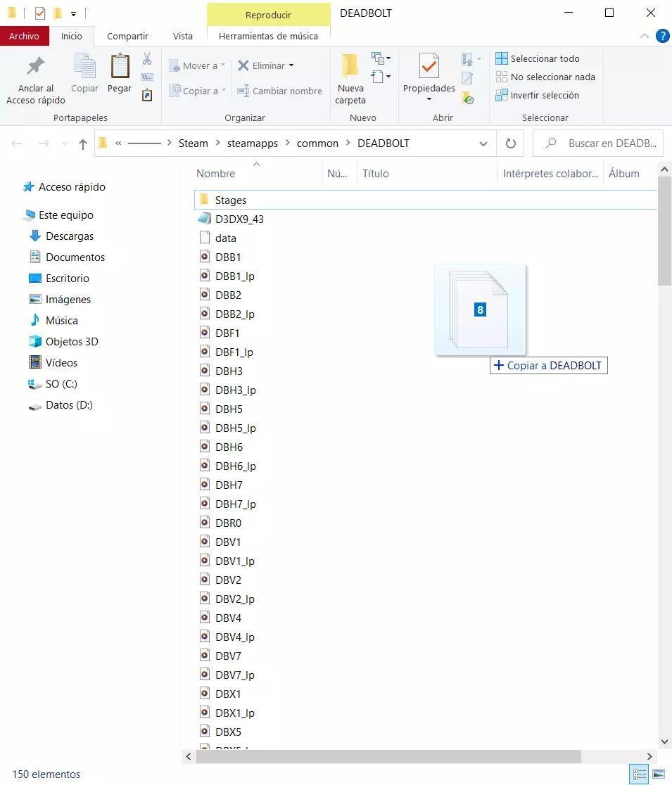The width and height of the screenshot is (672, 785).
Task: Switch to the Compartir tab
Action: [x=127, y=36]
